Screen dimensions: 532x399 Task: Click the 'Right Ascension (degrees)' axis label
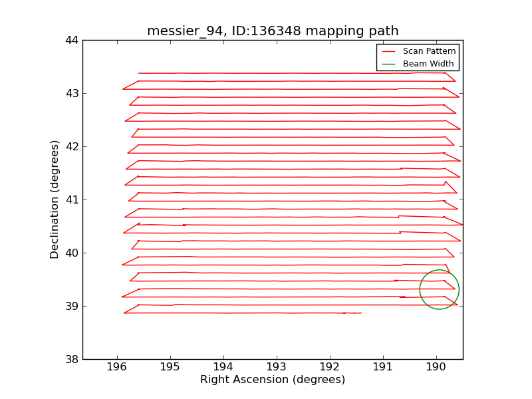[273, 379]
